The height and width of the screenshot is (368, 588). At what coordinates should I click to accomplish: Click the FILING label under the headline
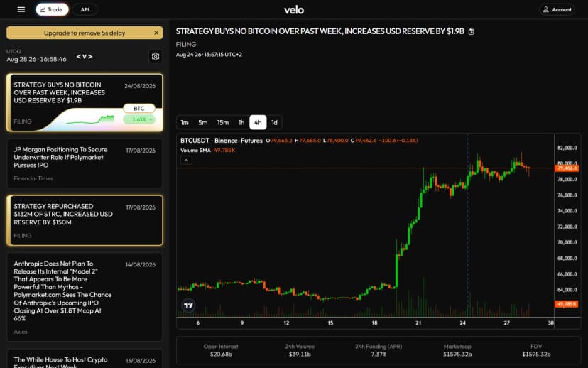click(x=186, y=44)
